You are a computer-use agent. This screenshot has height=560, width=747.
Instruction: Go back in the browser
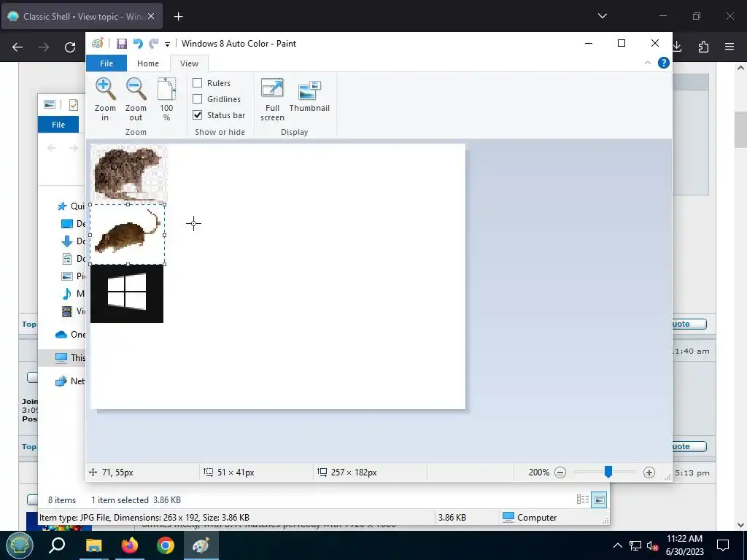tap(18, 47)
